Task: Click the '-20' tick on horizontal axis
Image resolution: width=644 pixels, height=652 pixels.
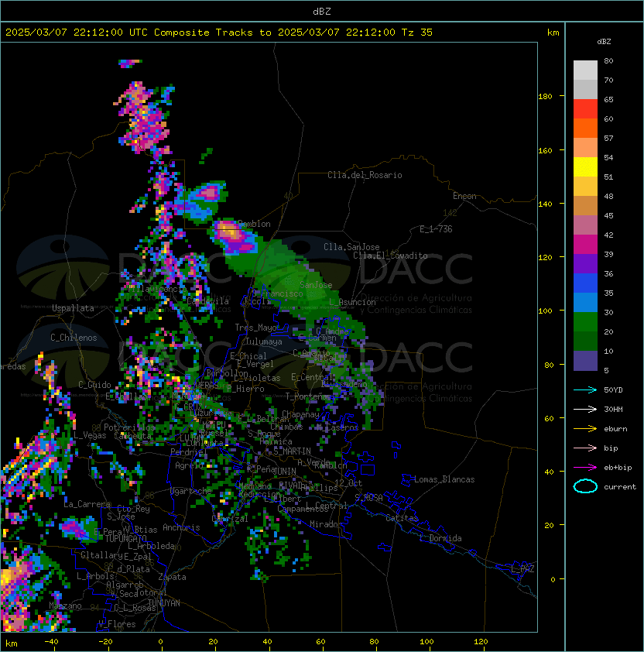Action: pyautogui.click(x=104, y=642)
